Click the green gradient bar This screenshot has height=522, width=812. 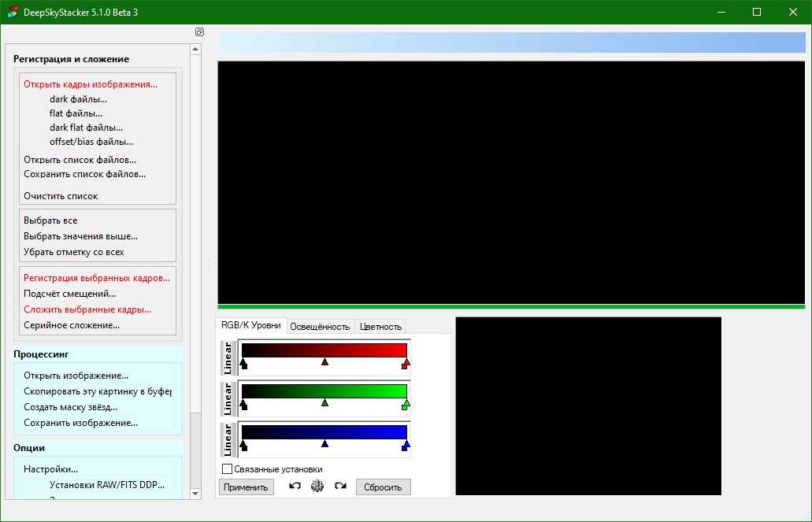(x=324, y=391)
